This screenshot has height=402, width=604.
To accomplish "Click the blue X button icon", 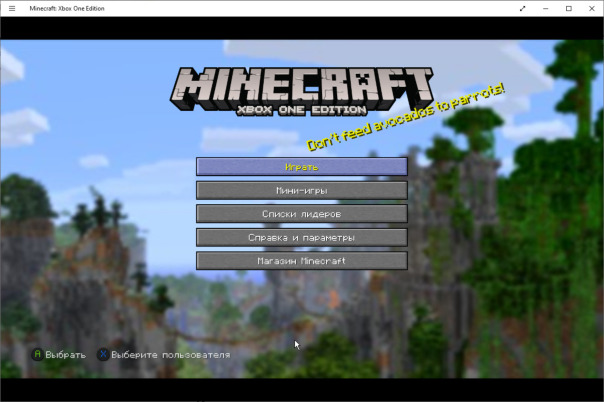I will click(103, 354).
